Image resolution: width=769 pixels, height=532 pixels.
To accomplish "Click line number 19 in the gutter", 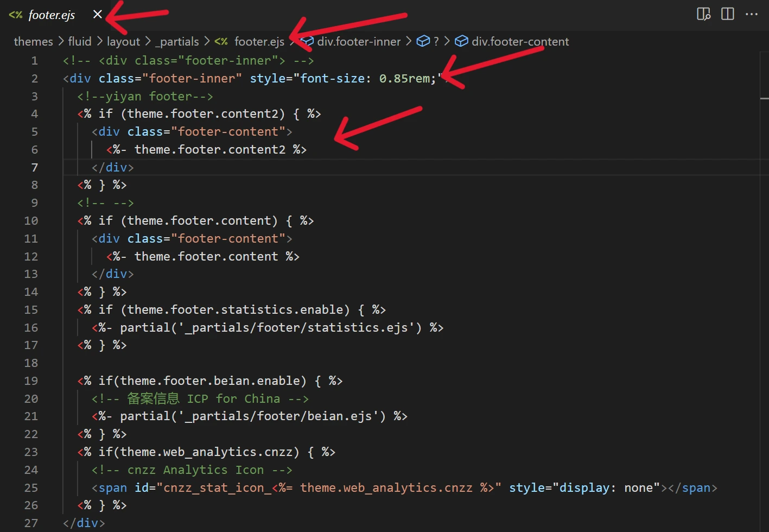I will [31, 381].
